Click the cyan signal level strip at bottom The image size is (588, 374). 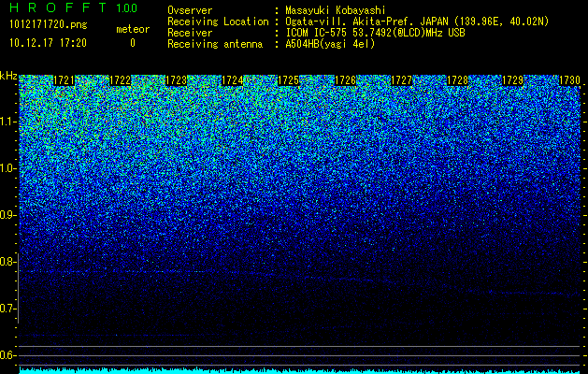pos(300,370)
